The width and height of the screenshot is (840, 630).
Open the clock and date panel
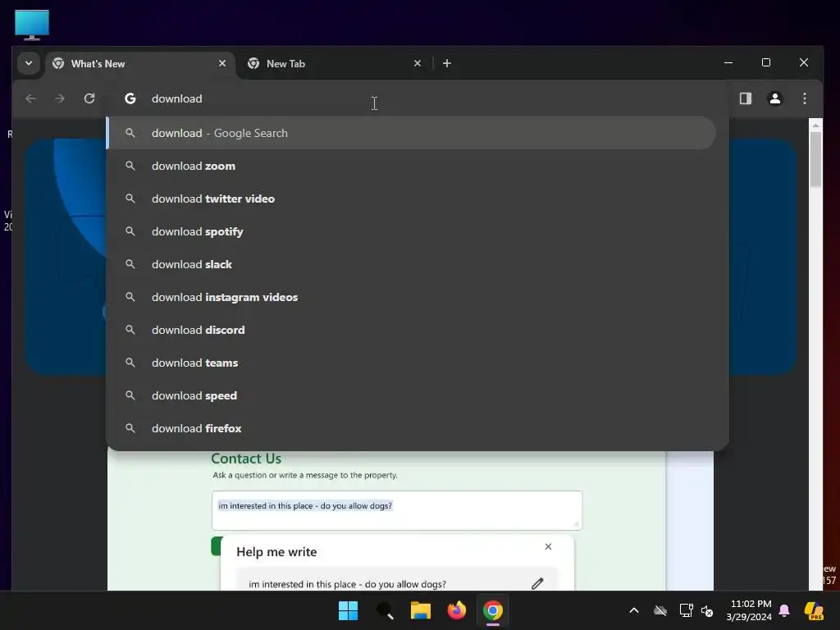coord(749,610)
